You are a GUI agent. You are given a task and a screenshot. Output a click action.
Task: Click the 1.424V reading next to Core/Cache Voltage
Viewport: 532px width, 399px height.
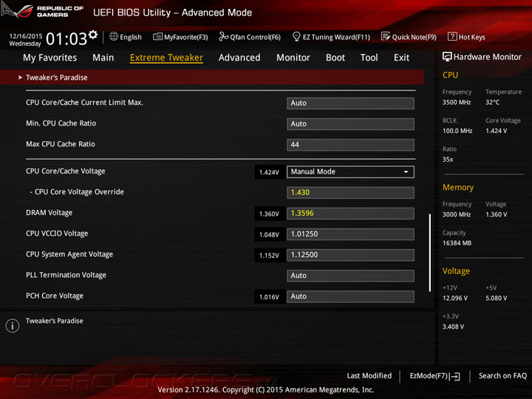[269, 172]
